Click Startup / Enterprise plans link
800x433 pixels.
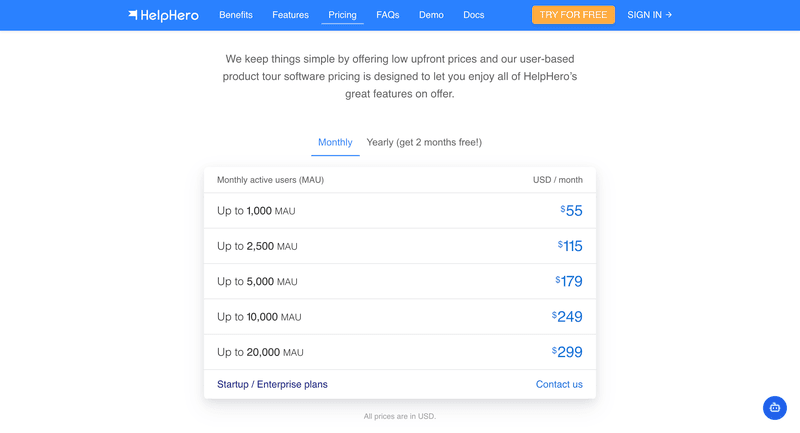(x=272, y=384)
